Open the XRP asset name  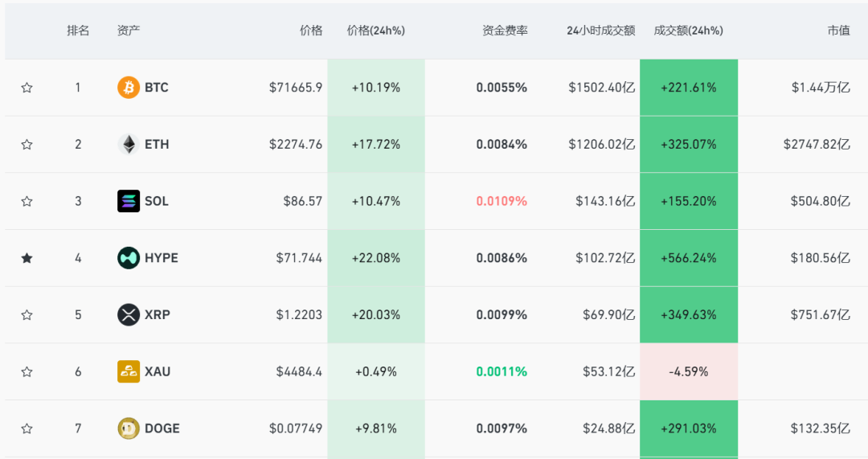(158, 315)
